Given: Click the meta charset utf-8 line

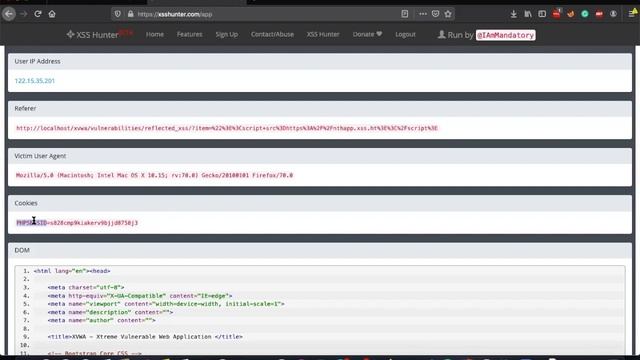Looking at the screenshot, I should (86, 288).
